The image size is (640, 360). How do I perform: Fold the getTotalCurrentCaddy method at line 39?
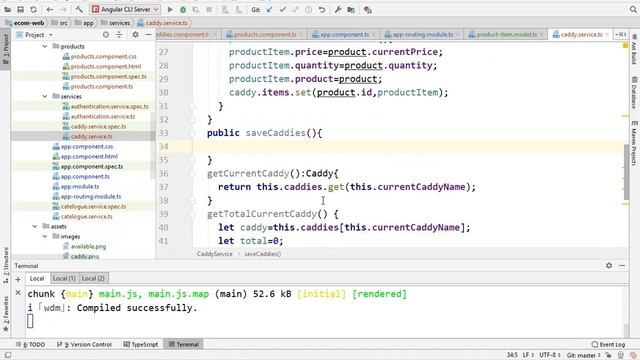click(192, 214)
